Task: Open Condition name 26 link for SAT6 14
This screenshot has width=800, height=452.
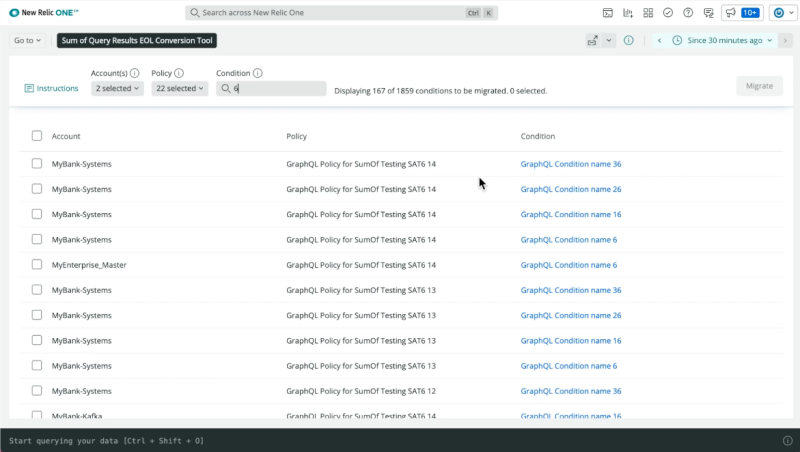Action: point(571,189)
